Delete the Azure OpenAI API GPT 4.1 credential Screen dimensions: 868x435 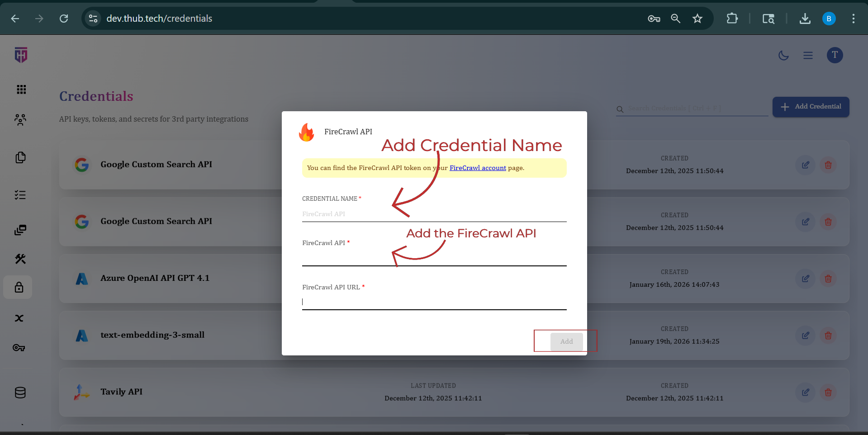point(828,279)
